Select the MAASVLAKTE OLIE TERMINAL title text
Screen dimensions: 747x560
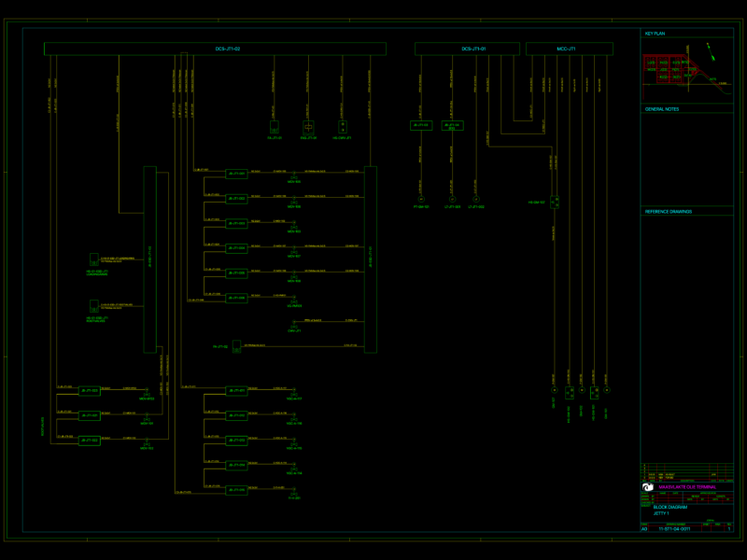[687, 487]
